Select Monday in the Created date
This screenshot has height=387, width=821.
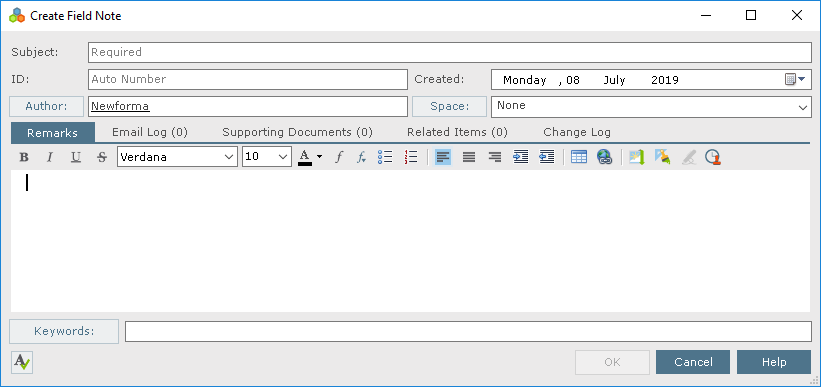point(525,80)
